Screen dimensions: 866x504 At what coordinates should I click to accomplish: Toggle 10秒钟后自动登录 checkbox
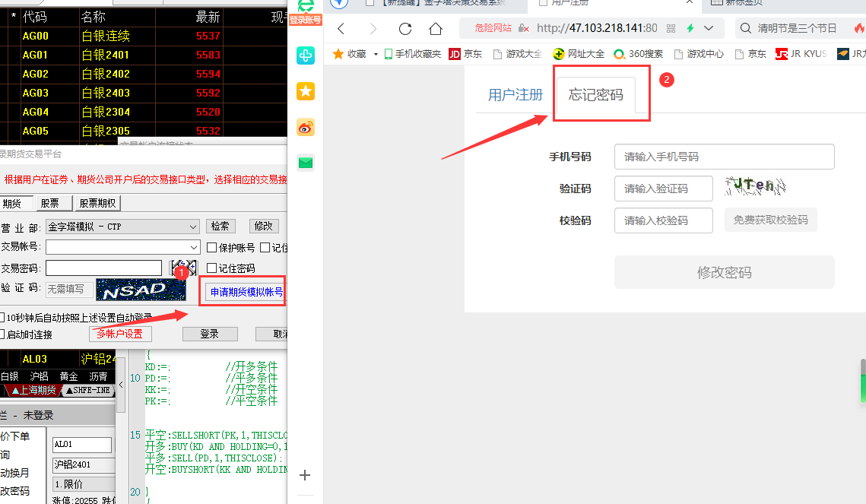click(2, 318)
